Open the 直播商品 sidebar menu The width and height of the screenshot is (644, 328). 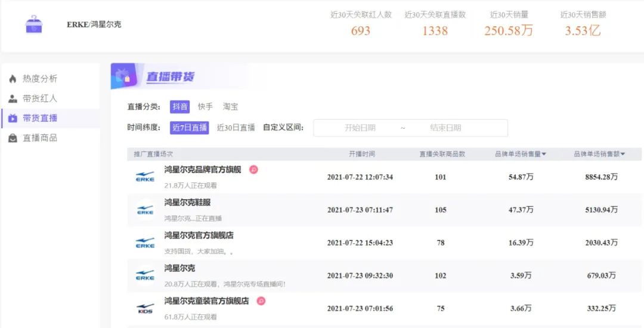point(39,138)
